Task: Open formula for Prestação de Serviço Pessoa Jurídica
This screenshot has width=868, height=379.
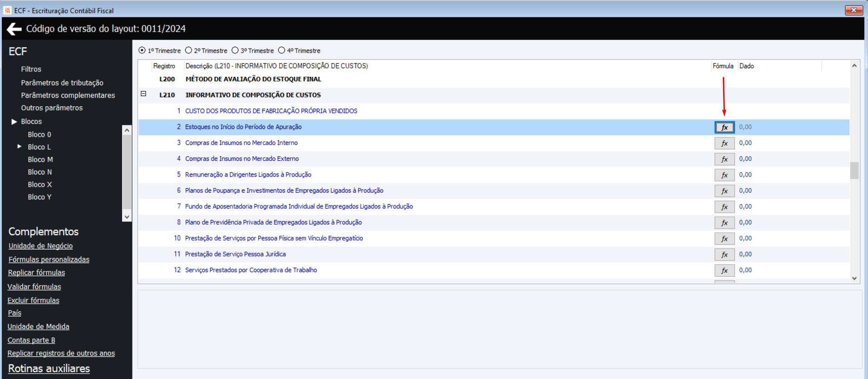Action: click(725, 254)
